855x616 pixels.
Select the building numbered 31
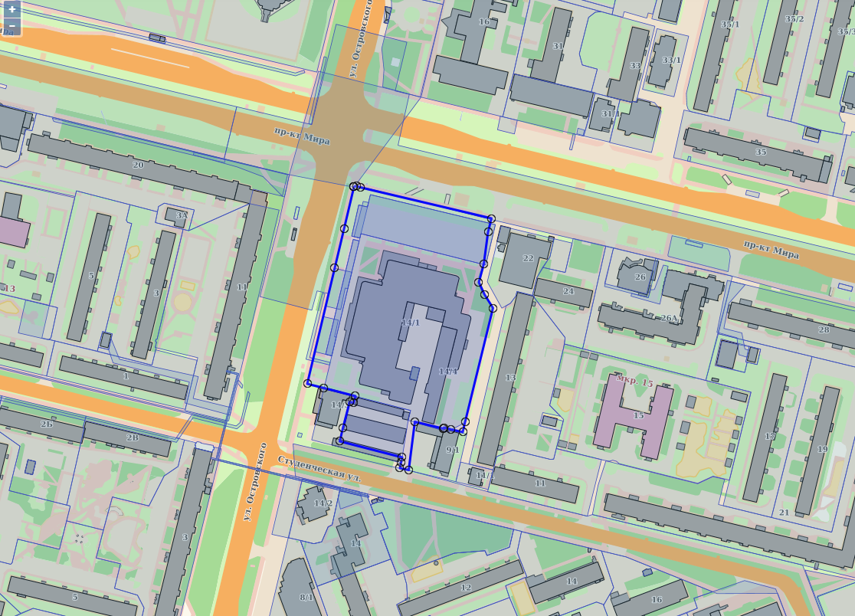(x=557, y=46)
